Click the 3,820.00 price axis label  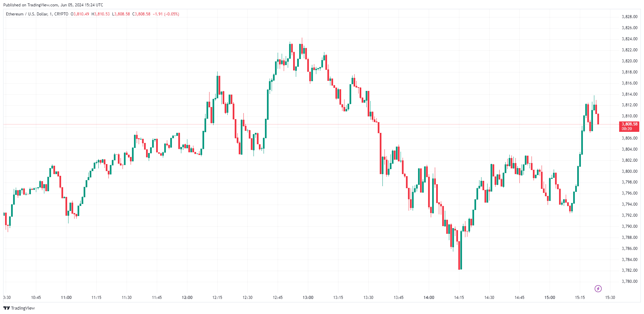tap(629, 61)
